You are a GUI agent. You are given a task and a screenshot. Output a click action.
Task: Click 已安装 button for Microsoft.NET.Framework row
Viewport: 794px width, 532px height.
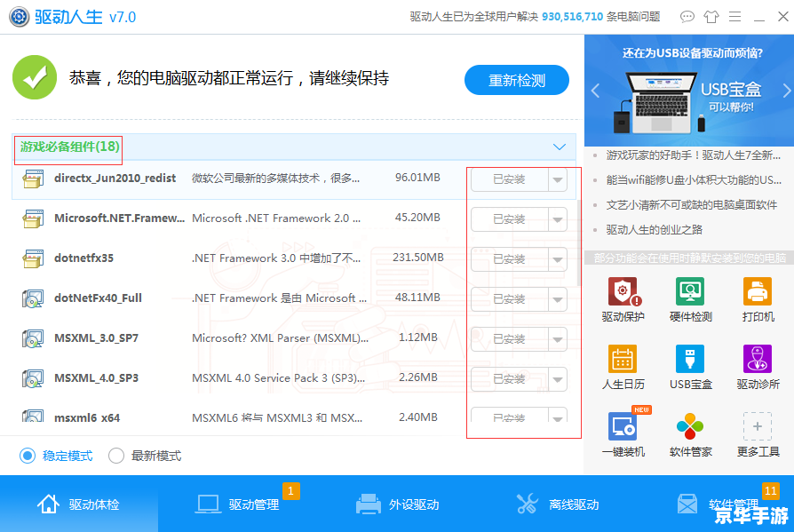[510, 219]
